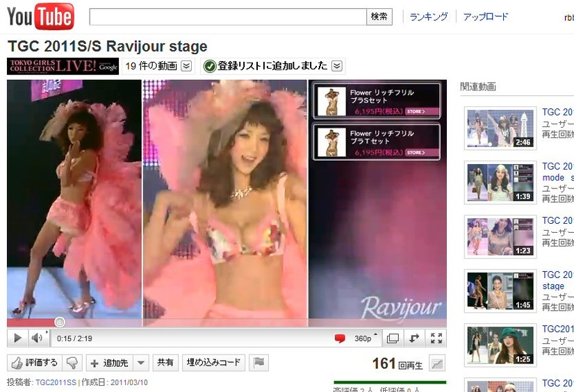
Task: Open the video statistics chart icon
Action: [437, 363]
